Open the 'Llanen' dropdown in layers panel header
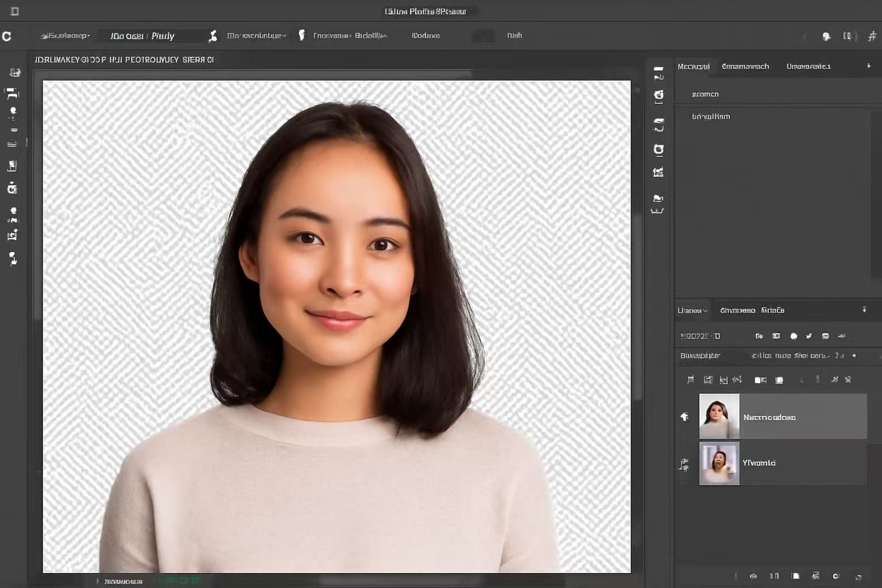This screenshot has height=588, width=882. 693,311
